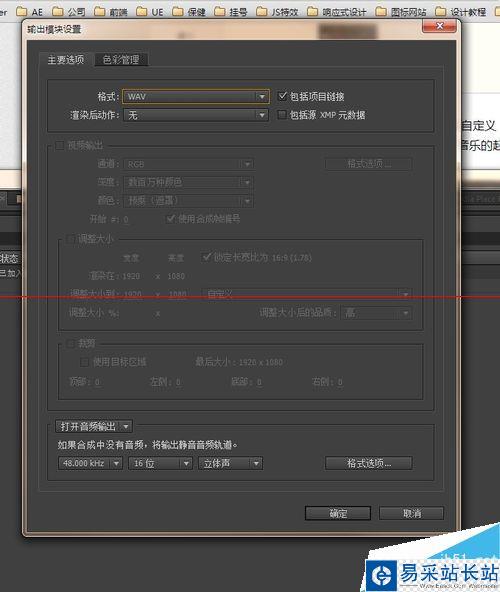Click the 底部 crop value field
The height and width of the screenshot is (592, 500).
259,382
